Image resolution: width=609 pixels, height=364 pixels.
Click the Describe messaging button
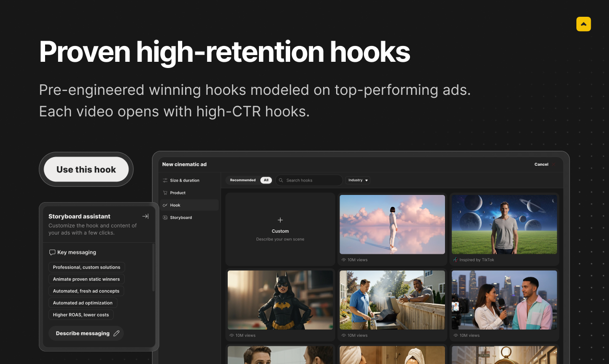pyautogui.click(x=86, y=333)
